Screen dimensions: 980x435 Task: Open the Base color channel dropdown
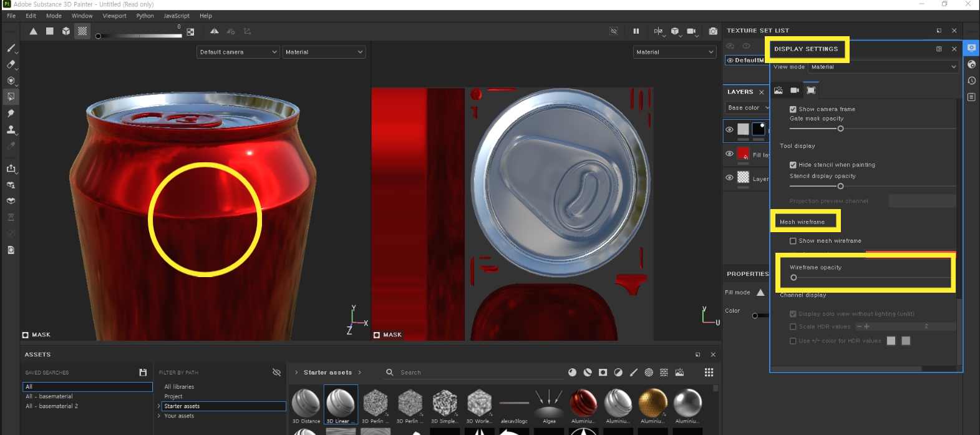click(x=748, y=108)
